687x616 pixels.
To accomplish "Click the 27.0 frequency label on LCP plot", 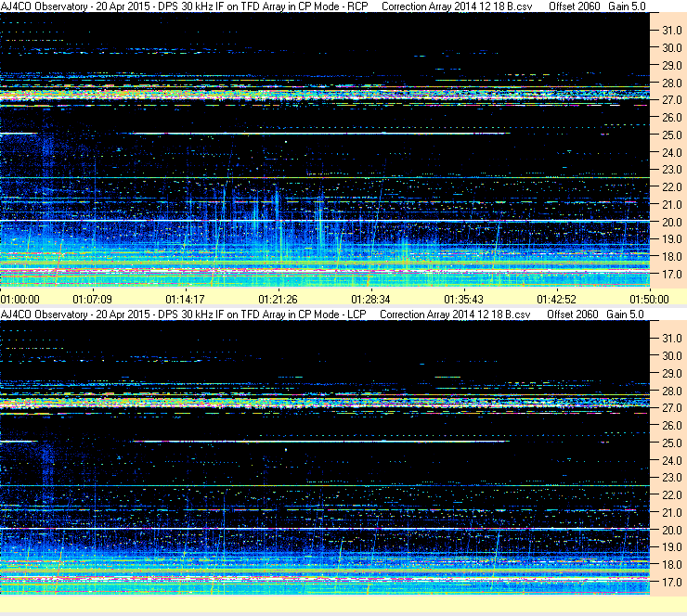I will (672, 408).
